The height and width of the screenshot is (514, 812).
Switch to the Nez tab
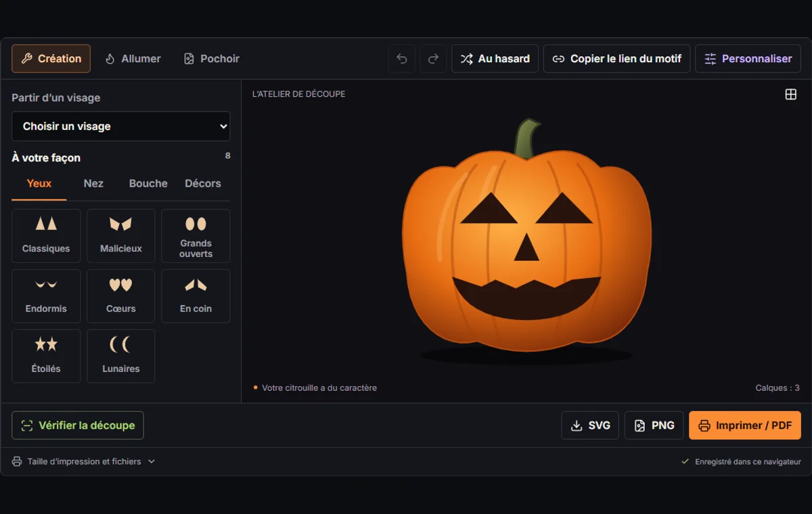93,183
